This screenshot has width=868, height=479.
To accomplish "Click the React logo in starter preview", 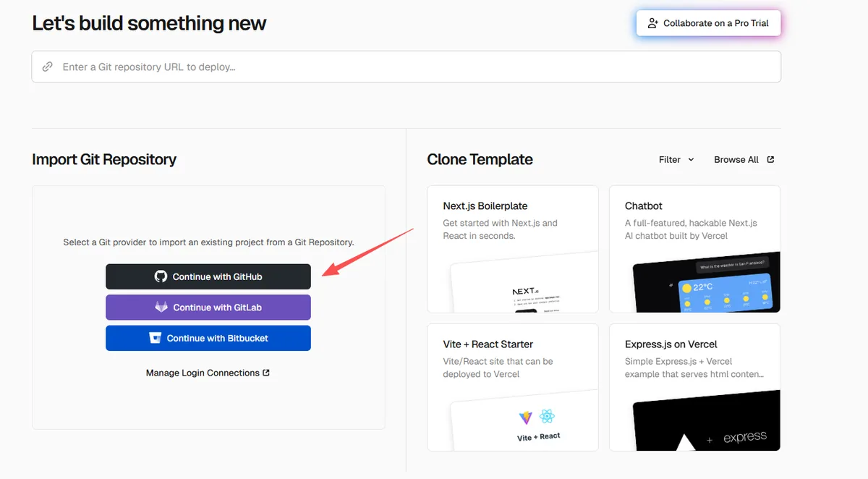I will click(x=548, y=417).
